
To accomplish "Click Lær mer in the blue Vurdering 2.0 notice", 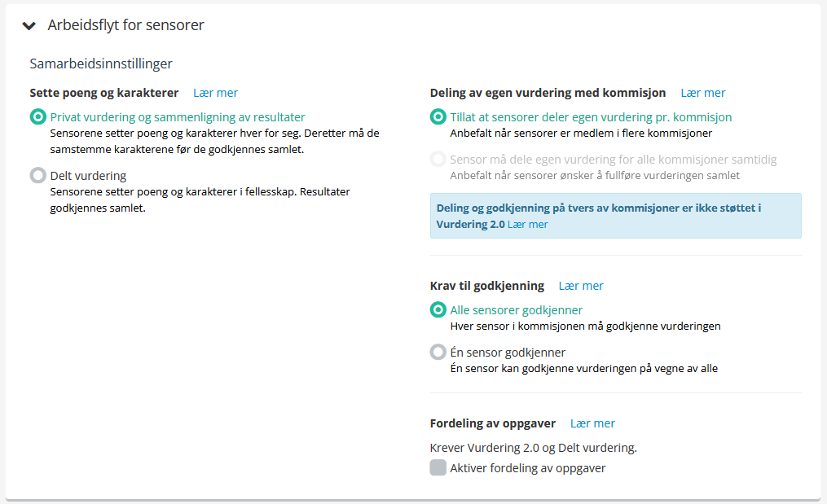I will (x=527, y=224).
